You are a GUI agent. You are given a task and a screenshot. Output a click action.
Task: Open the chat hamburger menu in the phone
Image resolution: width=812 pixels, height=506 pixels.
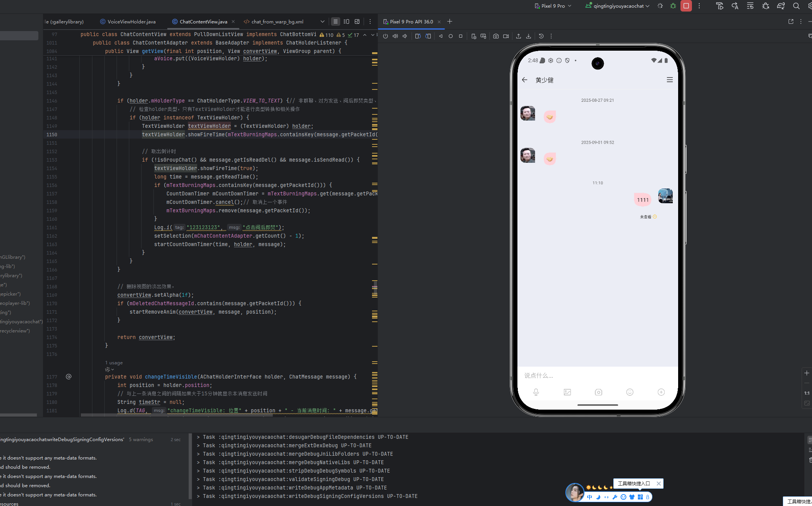(670, 80)
